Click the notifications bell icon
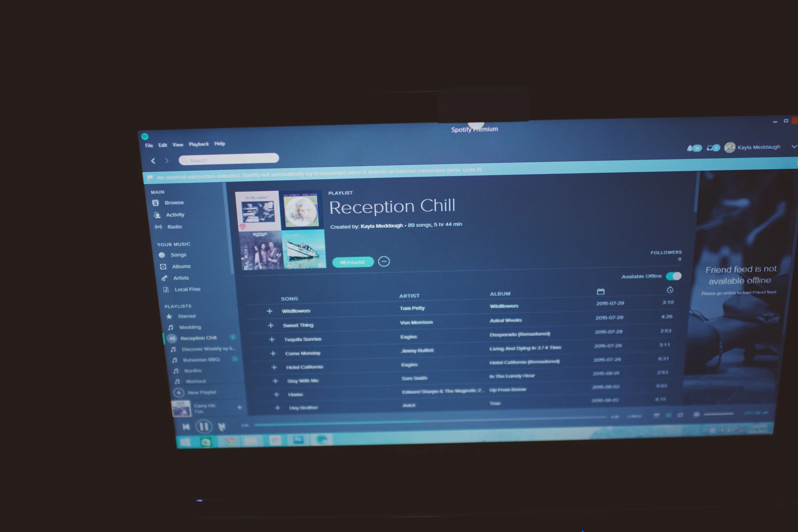This screenshot has height=532, width=798. pyautogui.click(x=690, y=148)
